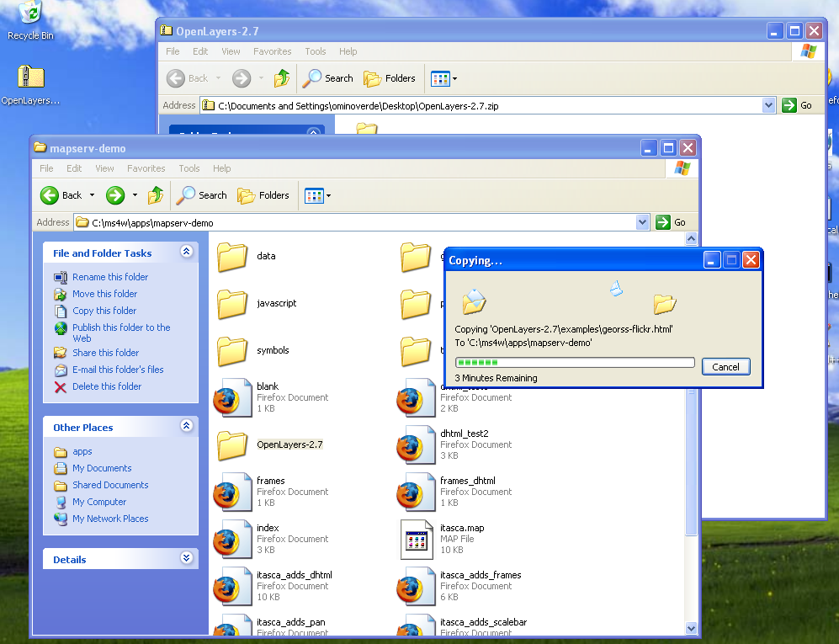Cancel the file copying operation

coord(725,367)
